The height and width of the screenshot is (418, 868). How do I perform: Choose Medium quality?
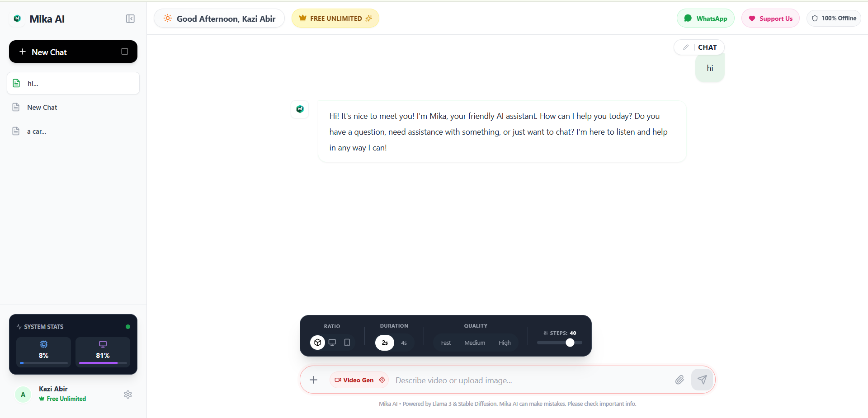475,343
